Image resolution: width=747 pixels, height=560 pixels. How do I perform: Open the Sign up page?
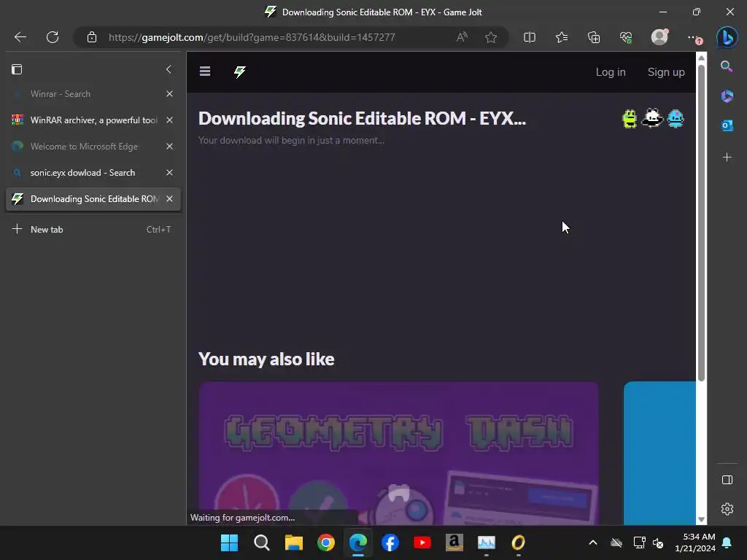pos(666,72)
